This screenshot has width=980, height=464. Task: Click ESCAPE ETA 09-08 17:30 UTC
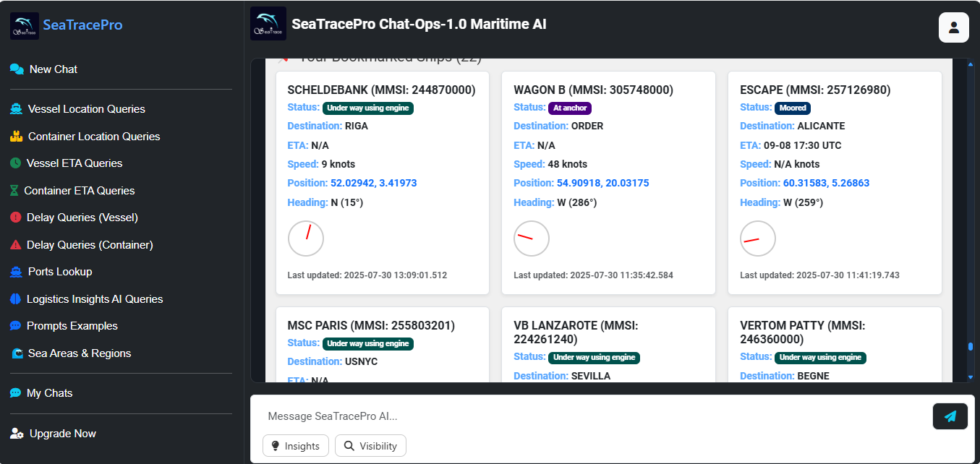click(x=803, y=145)
